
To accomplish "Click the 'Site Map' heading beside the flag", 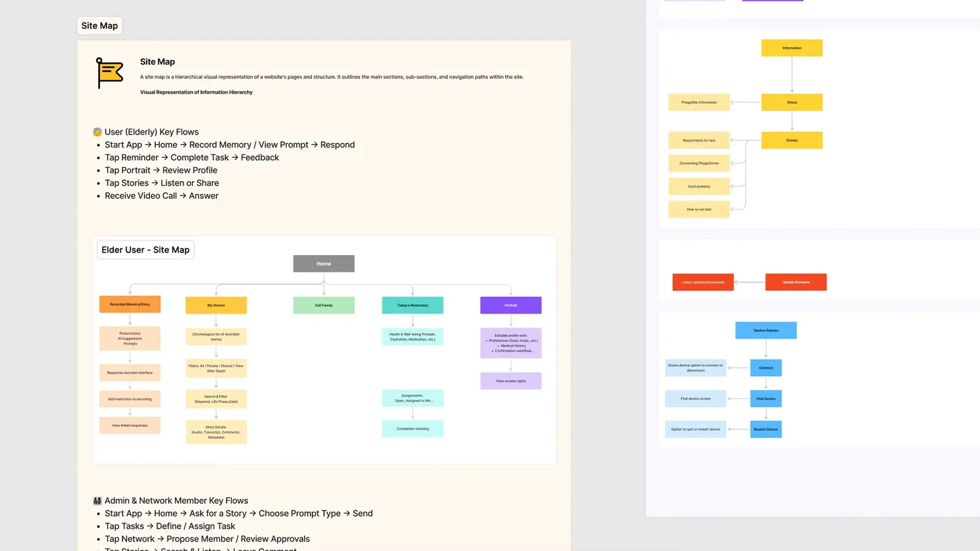I will point(157,62).
